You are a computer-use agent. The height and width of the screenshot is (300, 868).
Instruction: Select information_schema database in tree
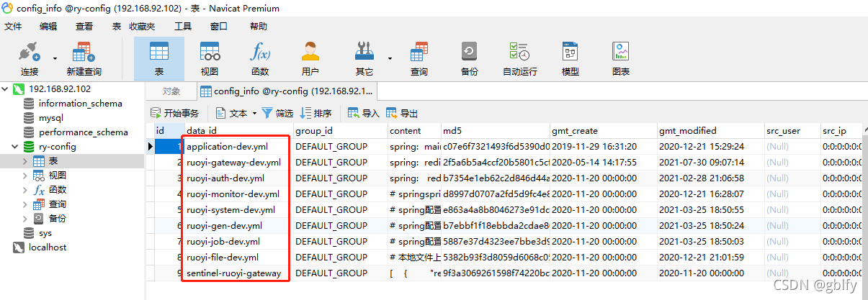coord(80,104)
